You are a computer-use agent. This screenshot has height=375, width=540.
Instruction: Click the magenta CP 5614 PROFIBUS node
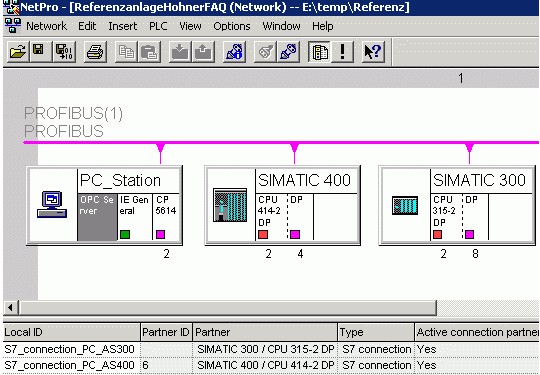[160, 235]
